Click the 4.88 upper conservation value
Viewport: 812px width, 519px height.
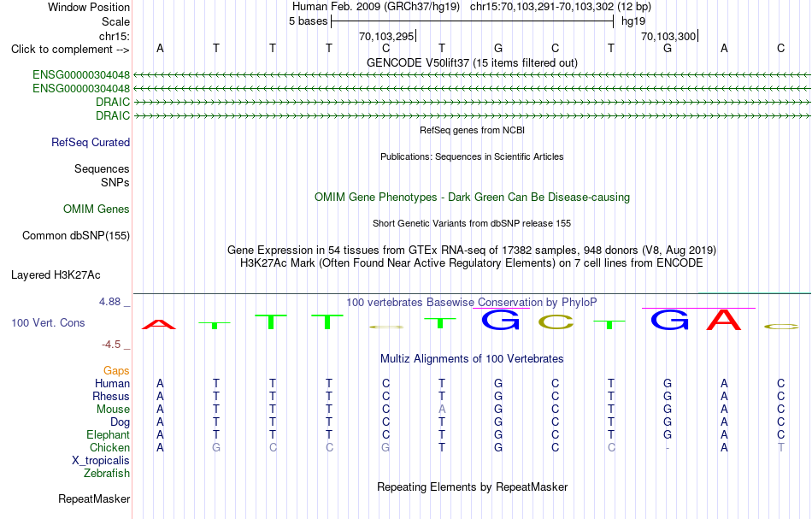pyautogui.click(x=109, y=302)
